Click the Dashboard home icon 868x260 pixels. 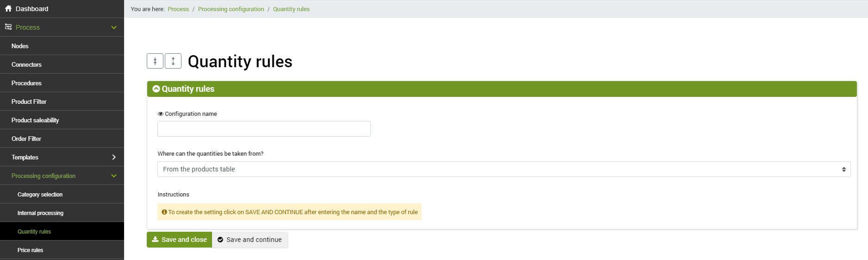tap(8, 8)
